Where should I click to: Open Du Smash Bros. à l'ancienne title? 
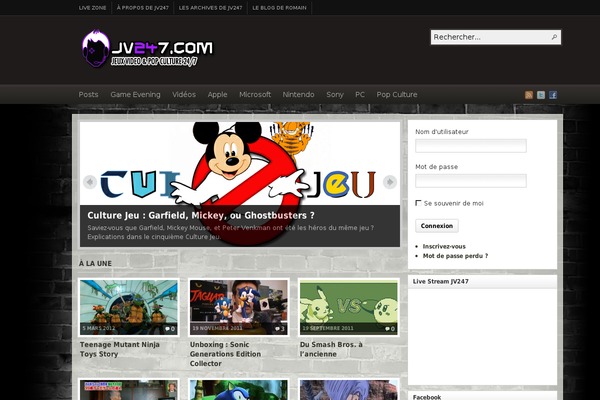[x=331, y=349]
